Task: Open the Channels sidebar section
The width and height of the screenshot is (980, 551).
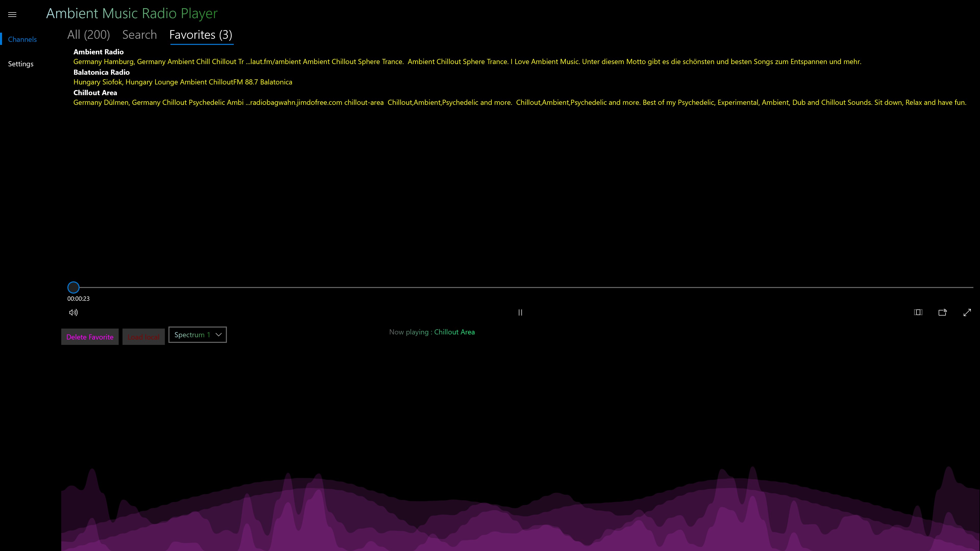Action: [x=22, y=40]
